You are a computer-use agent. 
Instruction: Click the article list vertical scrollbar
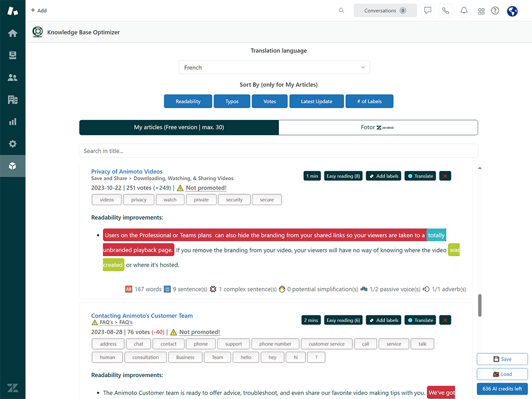[x=480, y=304]
